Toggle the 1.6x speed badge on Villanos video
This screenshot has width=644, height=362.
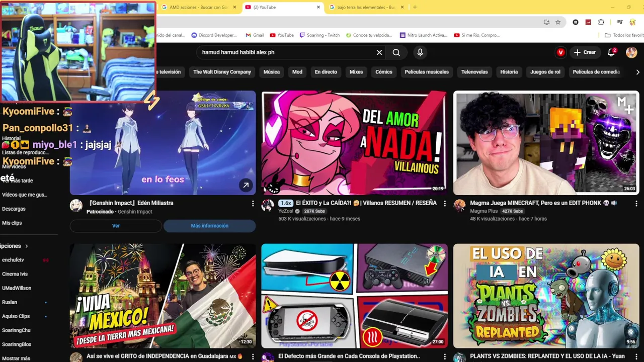point(286,203)
